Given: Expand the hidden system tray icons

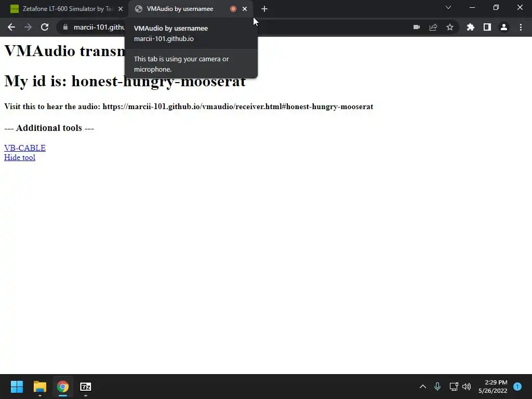Looking at the screenshot, I should pyautogui.click(x=423, y=387).
